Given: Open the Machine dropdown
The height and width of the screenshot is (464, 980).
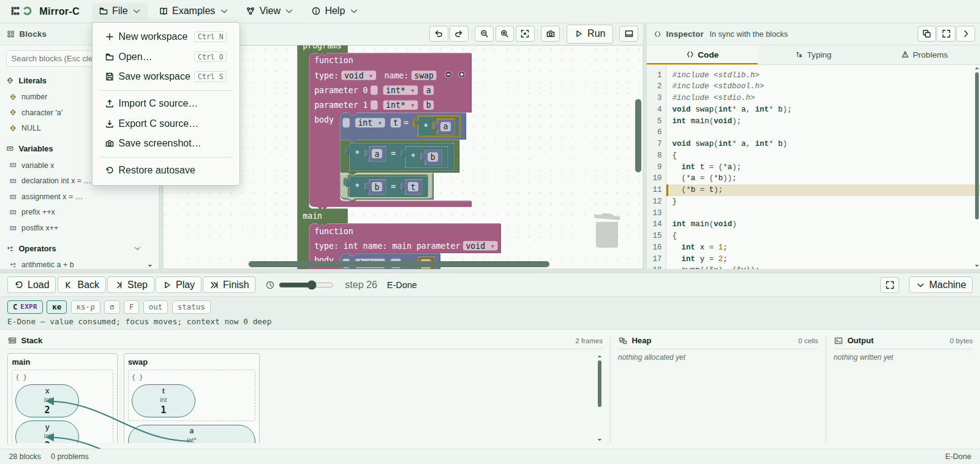Looking at the screenshot, I should pos(941,285).
